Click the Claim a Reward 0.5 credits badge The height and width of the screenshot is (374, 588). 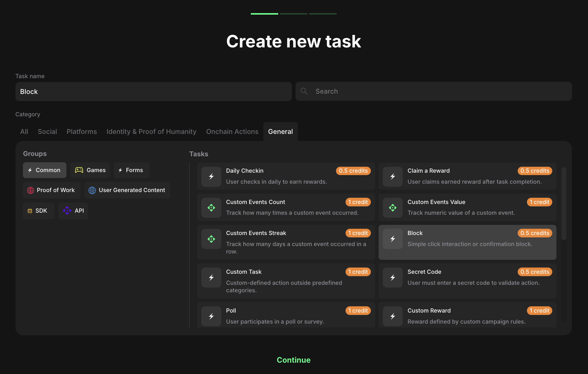pyautogui.click(x=535, y=171)
